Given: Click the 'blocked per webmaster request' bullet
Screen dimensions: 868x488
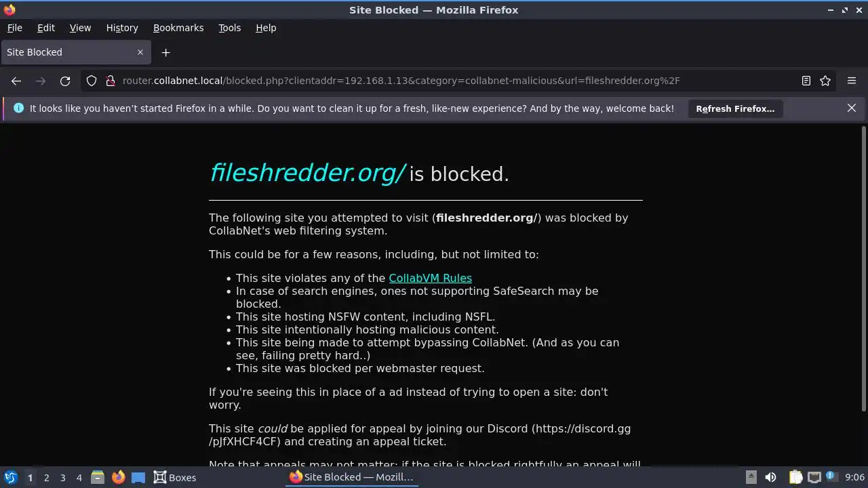Looking at the screenshot, I should [x=360, y=368].
